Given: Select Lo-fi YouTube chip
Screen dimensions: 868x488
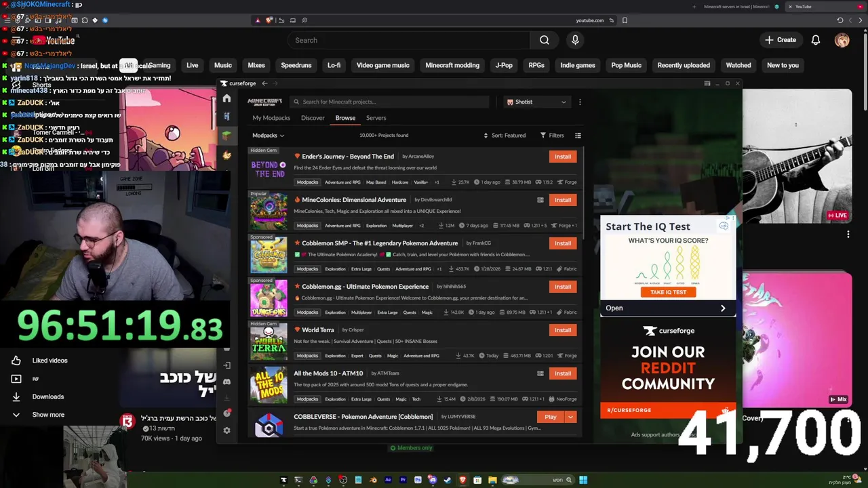Looking at the screenshot, I should pyautogui.click(x=334, y=65).
